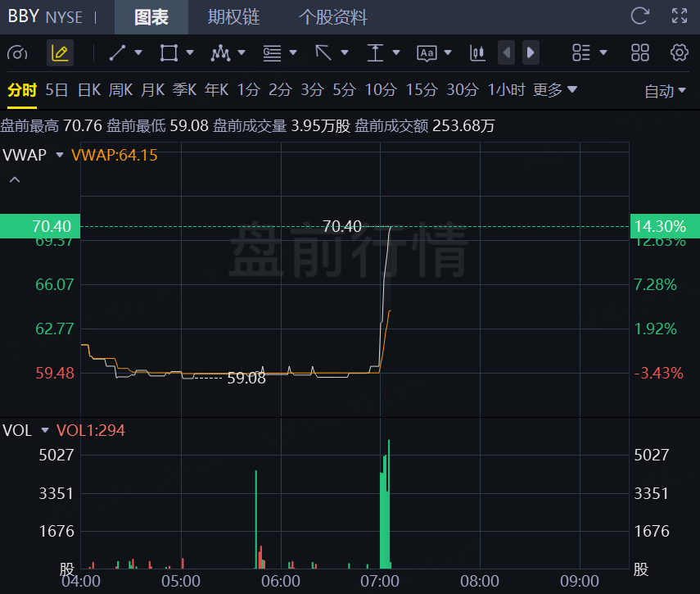Select the 周K timeframe

(x=121, y=90)
